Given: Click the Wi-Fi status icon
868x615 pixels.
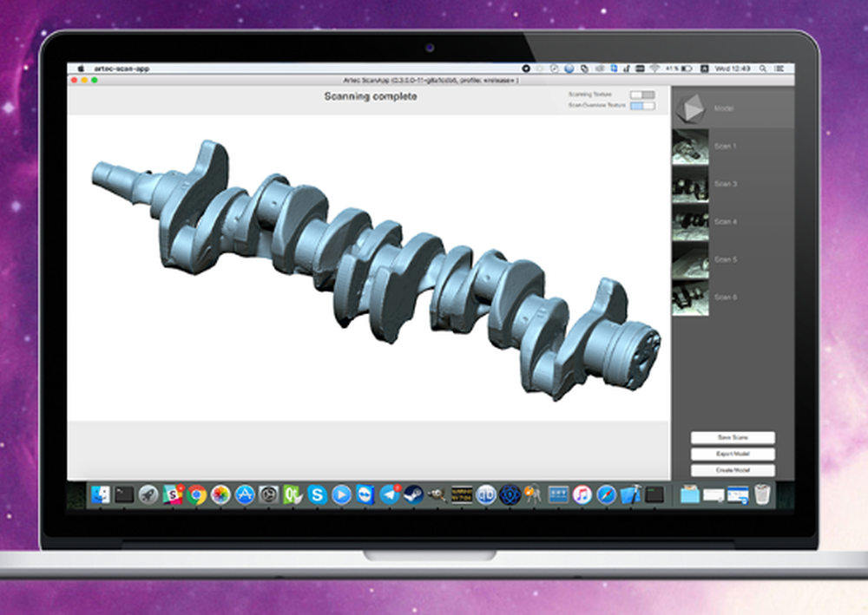Looking at the screenshot, I should (x=654, y=69).
